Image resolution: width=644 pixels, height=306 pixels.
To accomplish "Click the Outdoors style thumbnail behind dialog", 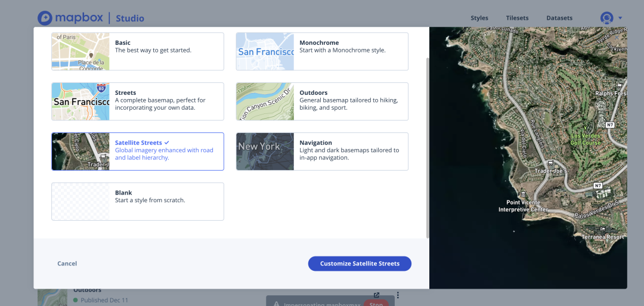I will pyautogui.click(x=52, y=298).
